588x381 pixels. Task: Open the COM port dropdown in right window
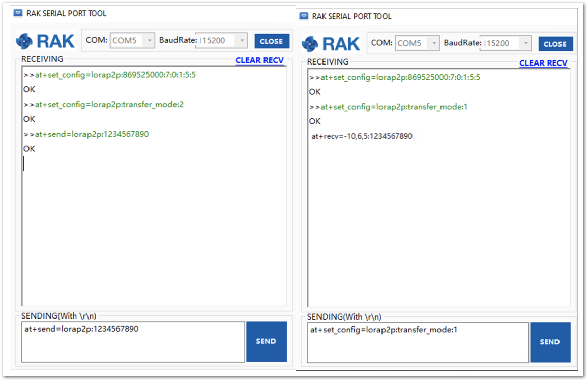click(x=417, y=43)
